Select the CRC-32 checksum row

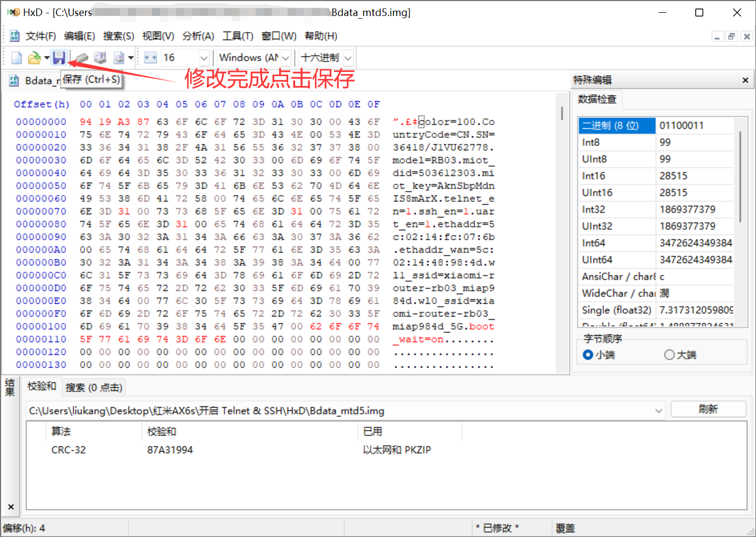click(x=386, y=450)
